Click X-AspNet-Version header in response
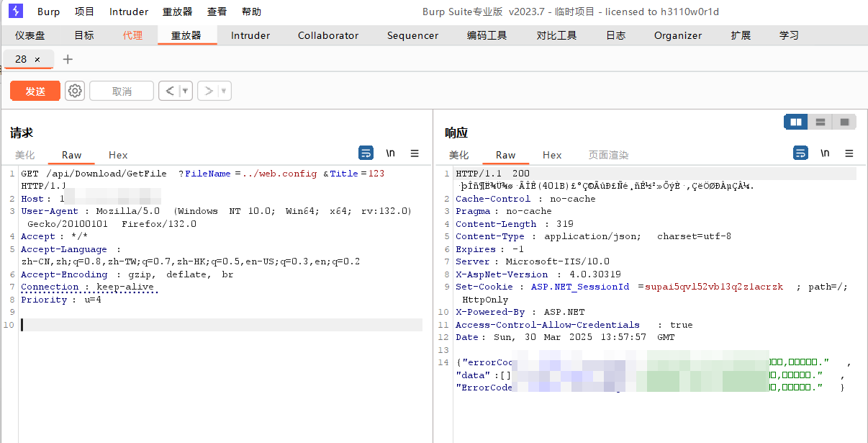This screenshot has height=443, width=868. [502, 274]
